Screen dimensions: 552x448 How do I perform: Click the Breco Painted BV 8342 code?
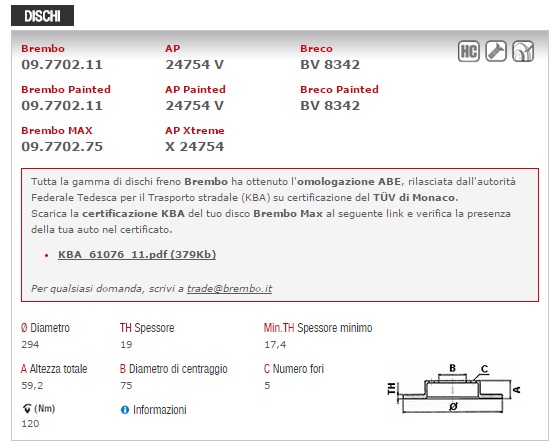[x=330, y=106]
